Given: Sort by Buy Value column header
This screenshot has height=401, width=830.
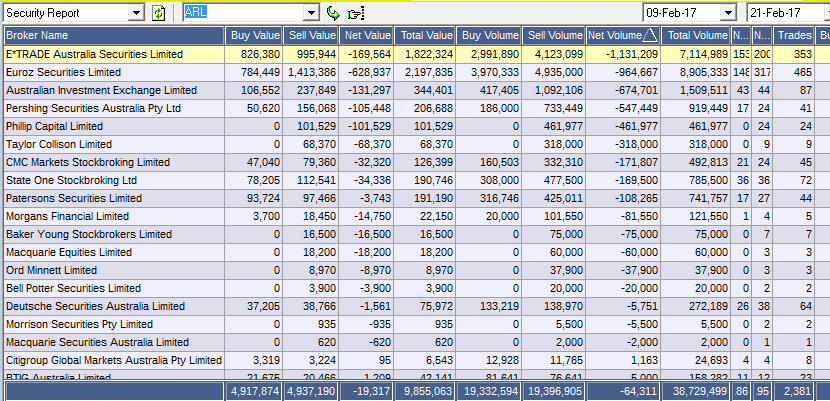Looking at the screenshot, I should pos(254,35).
